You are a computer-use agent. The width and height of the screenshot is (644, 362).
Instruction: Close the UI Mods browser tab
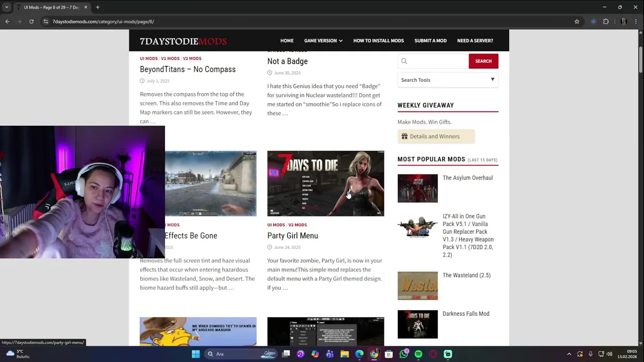tap(86, 7)
